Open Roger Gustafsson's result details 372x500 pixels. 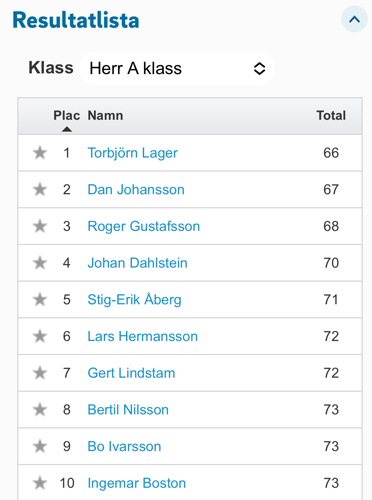pyautogui.click(x=144, y=226)
